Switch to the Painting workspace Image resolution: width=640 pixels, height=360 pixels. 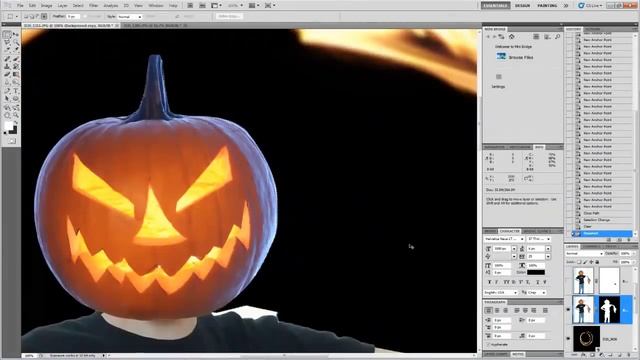547,6
